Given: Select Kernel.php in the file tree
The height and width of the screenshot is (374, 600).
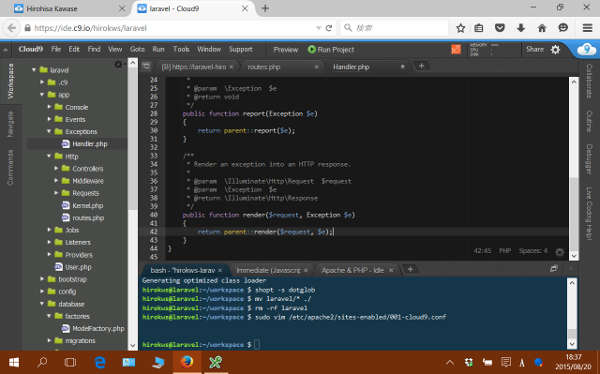Looking at the screenshot, I should pyautogui.click(x=88, y=206).
